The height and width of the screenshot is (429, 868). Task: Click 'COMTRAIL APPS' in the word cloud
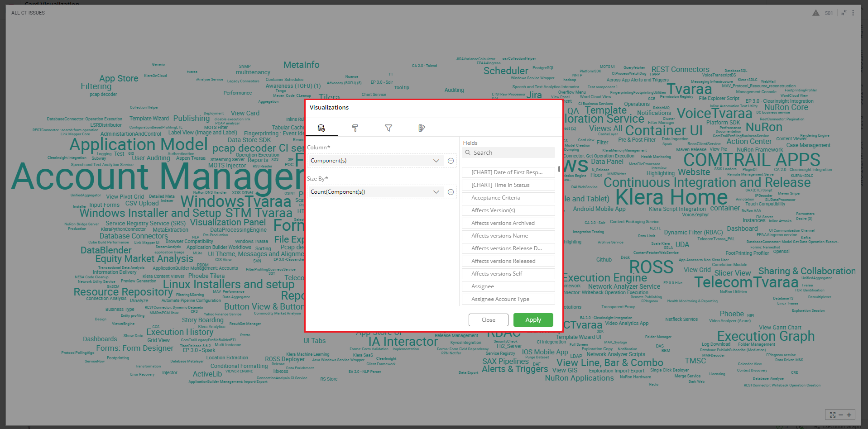(x=752, y=160)
